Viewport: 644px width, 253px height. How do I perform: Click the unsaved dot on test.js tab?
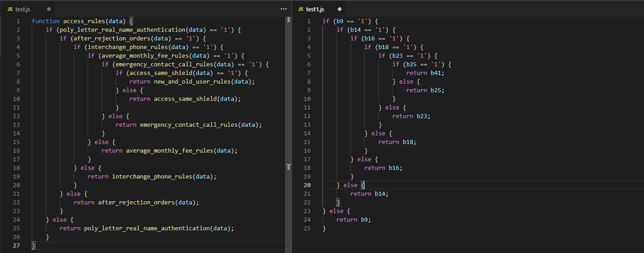(x=49, y=9)
